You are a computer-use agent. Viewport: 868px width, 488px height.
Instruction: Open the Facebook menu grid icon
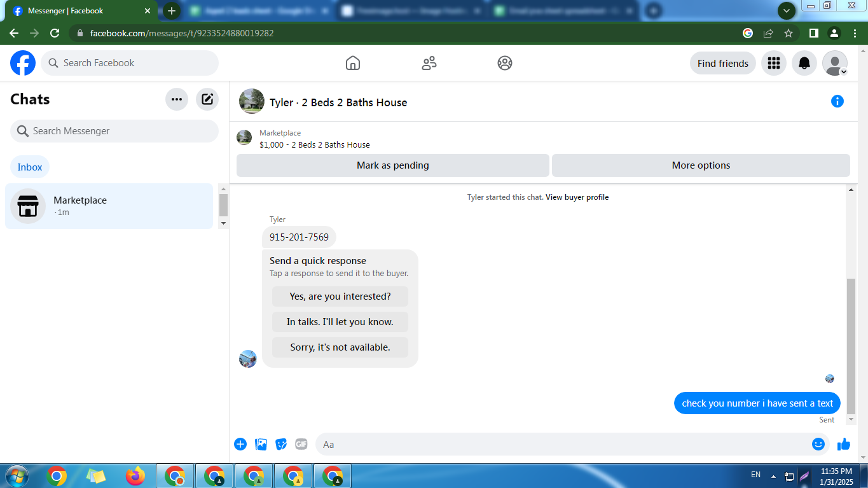click(774, 63)
